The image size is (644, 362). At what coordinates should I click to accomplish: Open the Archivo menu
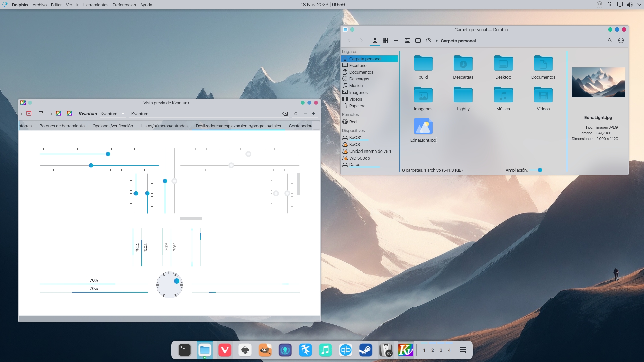(x=39, y=5)
